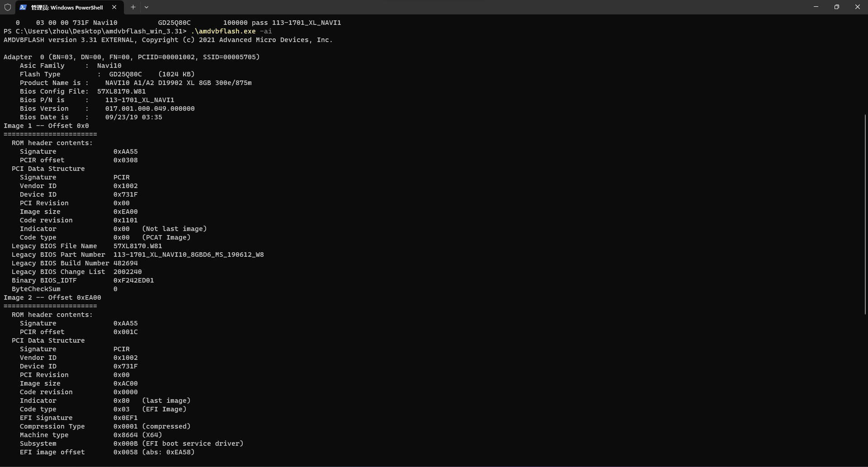Viewport: 868px width, 467px height.
Task: Click the Bios Date value 09/23/19 03:35
Action: coord(133,117)
